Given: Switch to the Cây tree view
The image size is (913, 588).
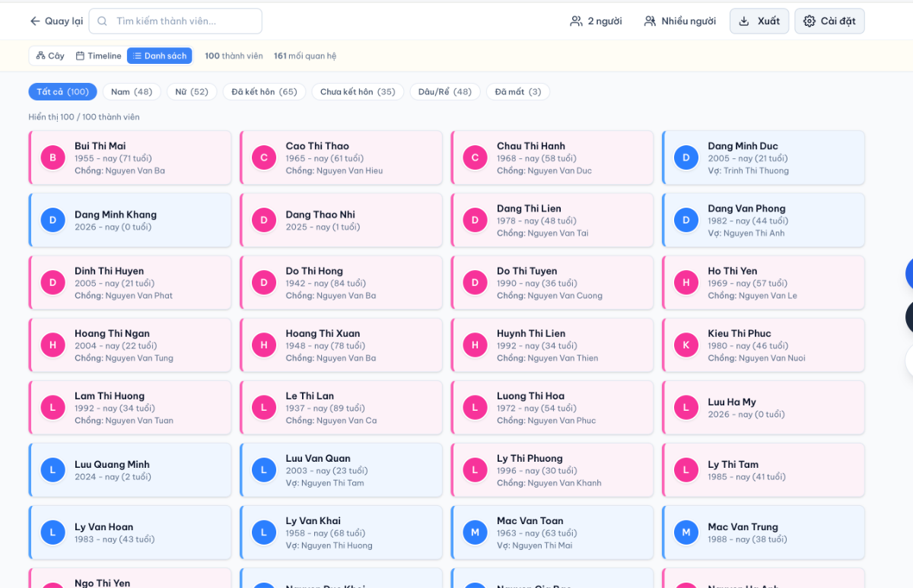Looking at the screenshot, I should tap(50, 56).
